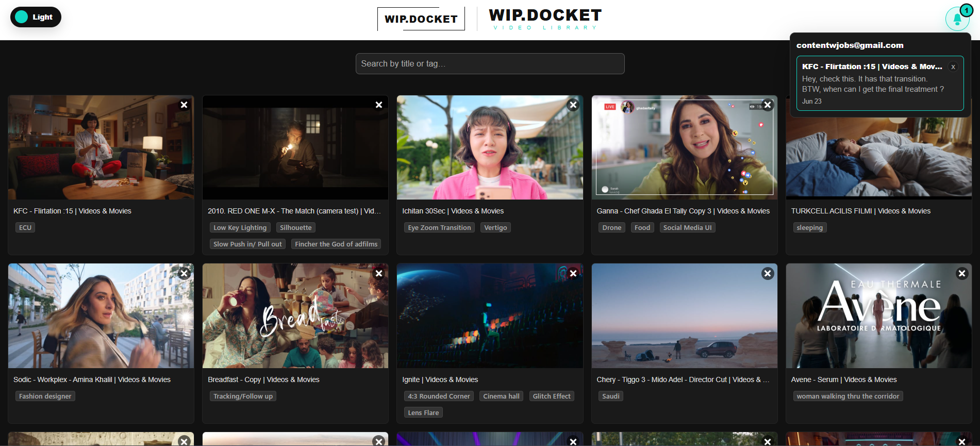Viewport: 980px width, 446px height.
Task: Click the contentwjobs@gmail.com account label
Action: pyautogui.click(x=850, y=45)
